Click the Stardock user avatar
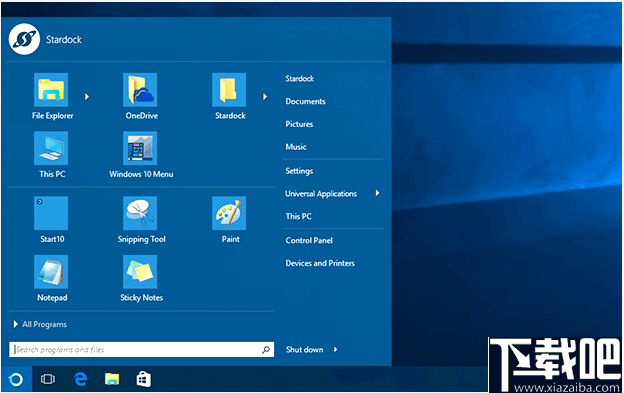Viewport: 624px width, 393px height. point(24,39)
